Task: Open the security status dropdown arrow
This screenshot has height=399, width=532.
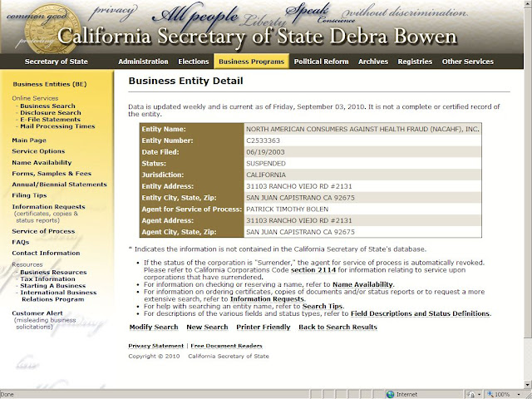Action: [x=479, y=395]
